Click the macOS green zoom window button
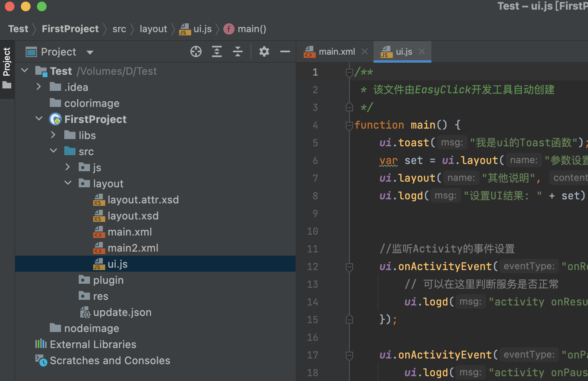 (42, 6)
